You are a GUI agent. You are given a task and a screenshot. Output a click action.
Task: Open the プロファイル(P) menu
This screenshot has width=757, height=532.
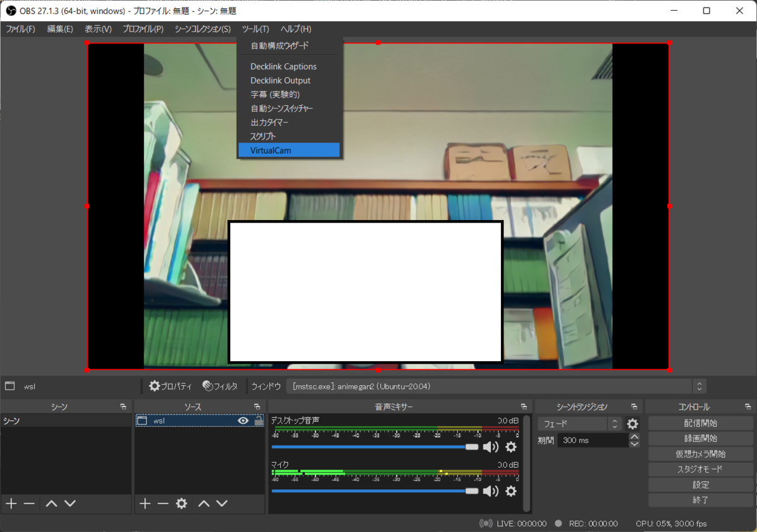point(143,29)
